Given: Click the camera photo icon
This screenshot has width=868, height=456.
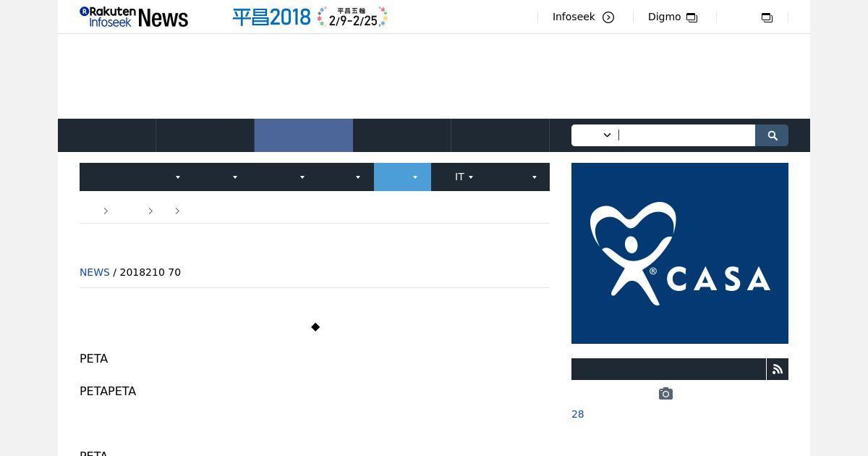Looking at the screenshot, I should (666, 394).
